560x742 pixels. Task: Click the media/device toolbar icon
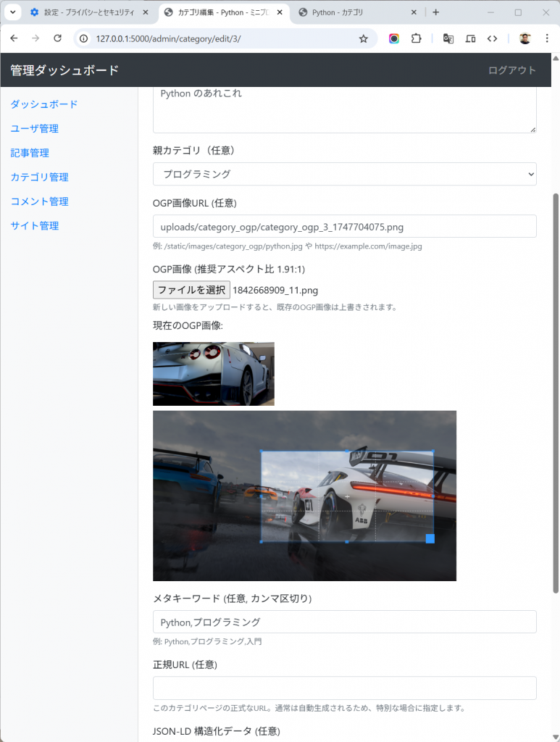click(x=470, y=39)
